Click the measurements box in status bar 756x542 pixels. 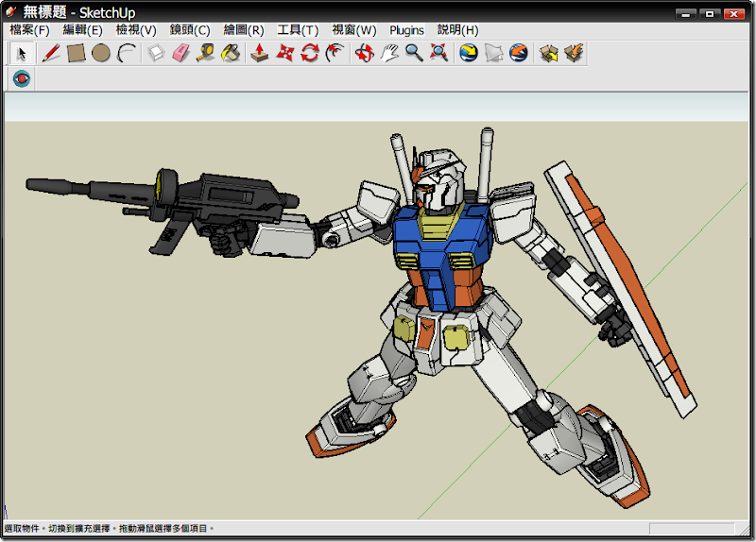coord(692,529)
